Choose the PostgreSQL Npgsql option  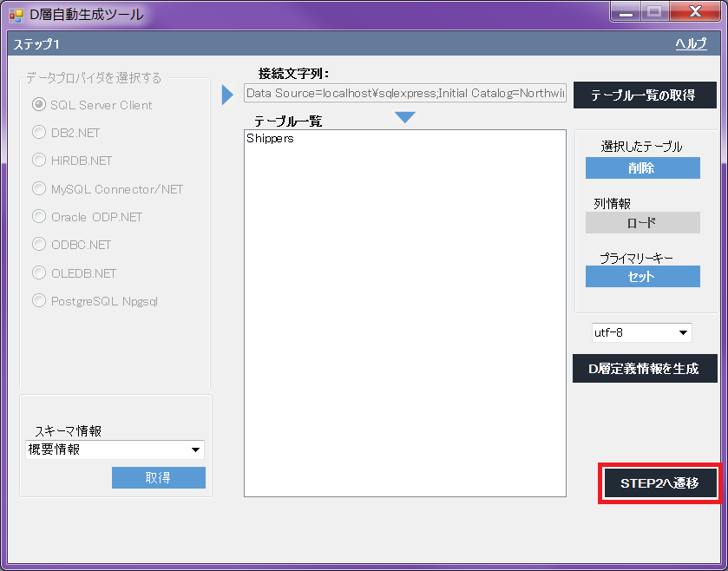pyautogui.click(x=39, y=301)
